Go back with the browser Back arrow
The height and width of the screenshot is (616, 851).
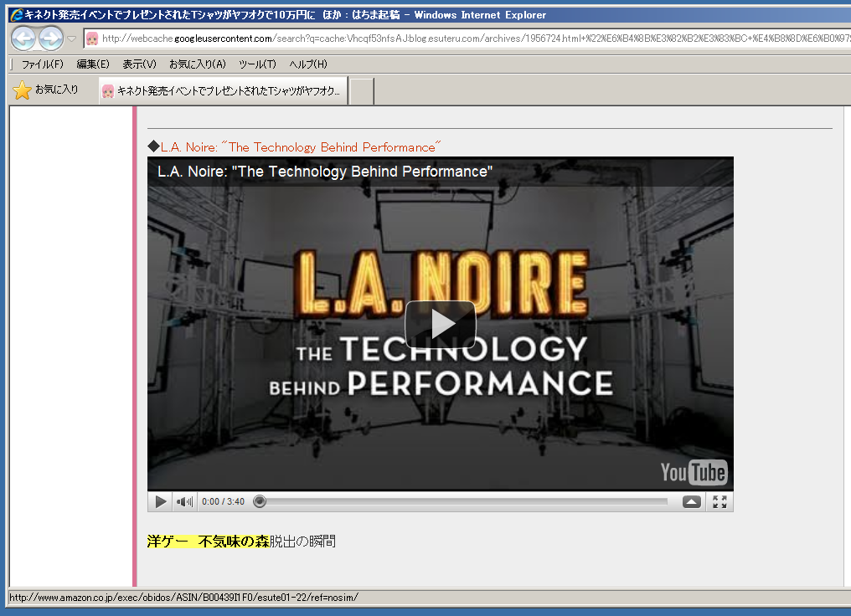coord(23,38)
